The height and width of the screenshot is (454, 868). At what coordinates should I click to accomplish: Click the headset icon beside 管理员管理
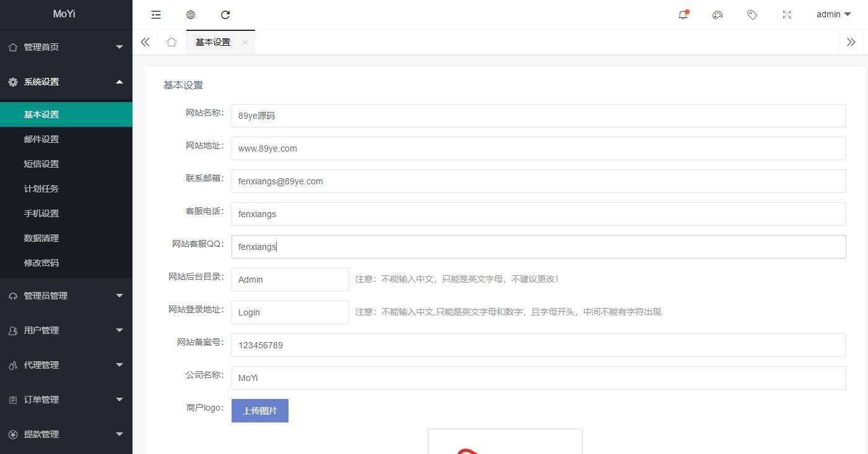pos(13,296)
